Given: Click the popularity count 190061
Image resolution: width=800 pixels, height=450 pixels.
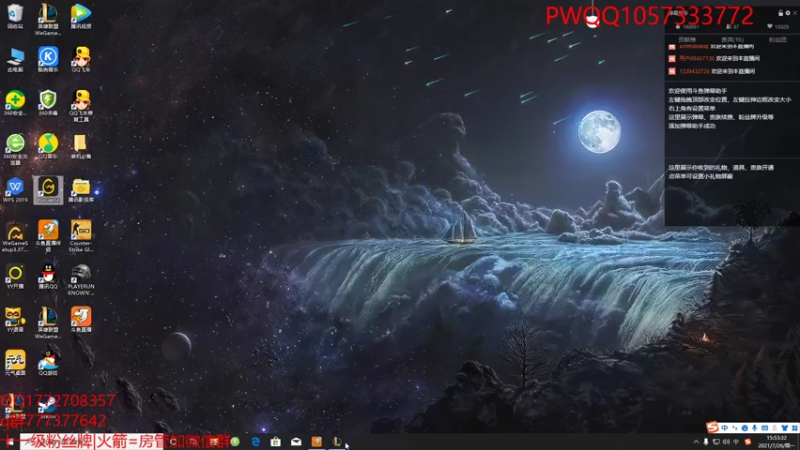Looking at the screenshot, I should pos(688,27).
